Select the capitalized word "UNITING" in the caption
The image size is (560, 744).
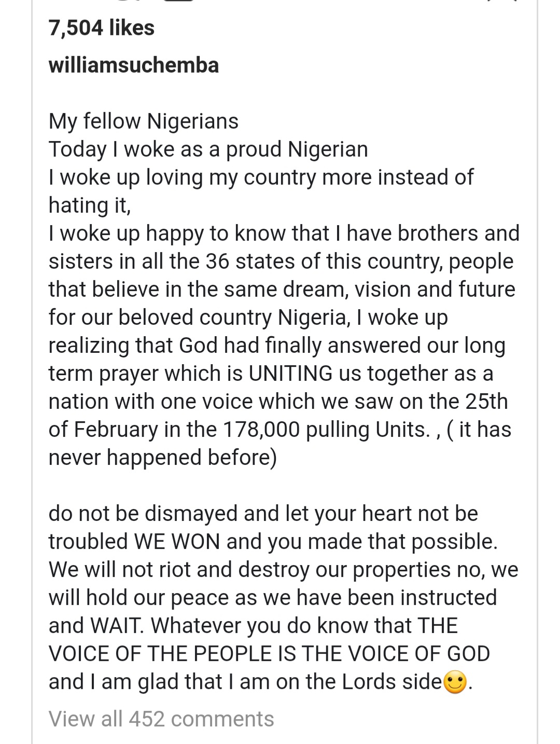(290, 374)
